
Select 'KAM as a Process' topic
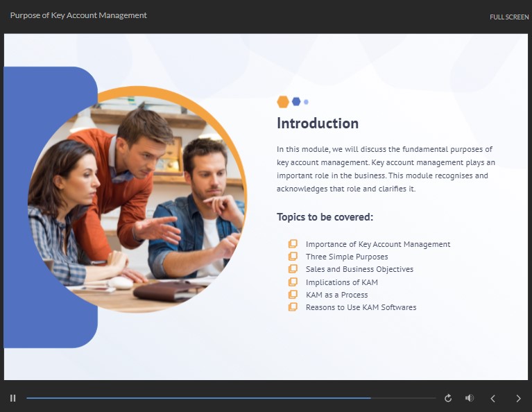point(336,295)
